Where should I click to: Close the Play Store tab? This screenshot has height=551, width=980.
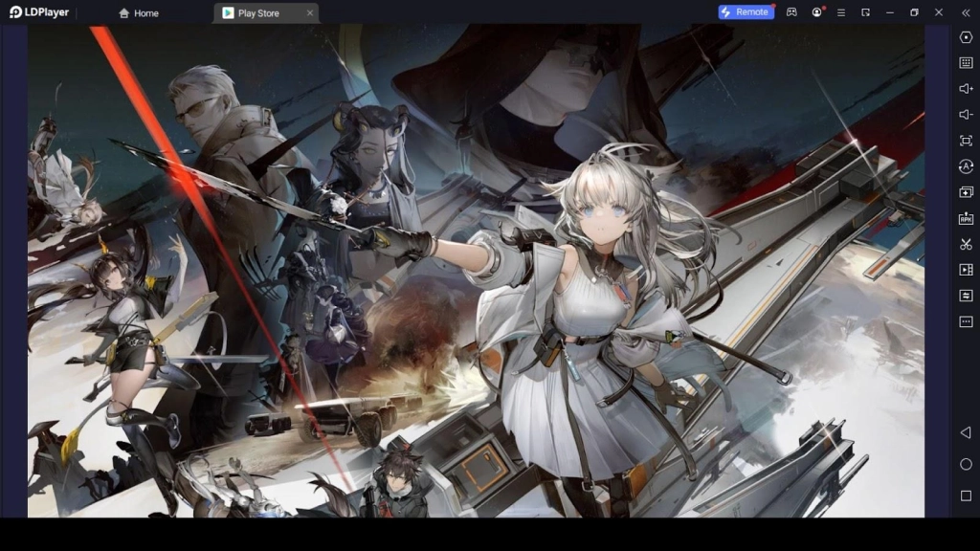click(x=309, y=13)
